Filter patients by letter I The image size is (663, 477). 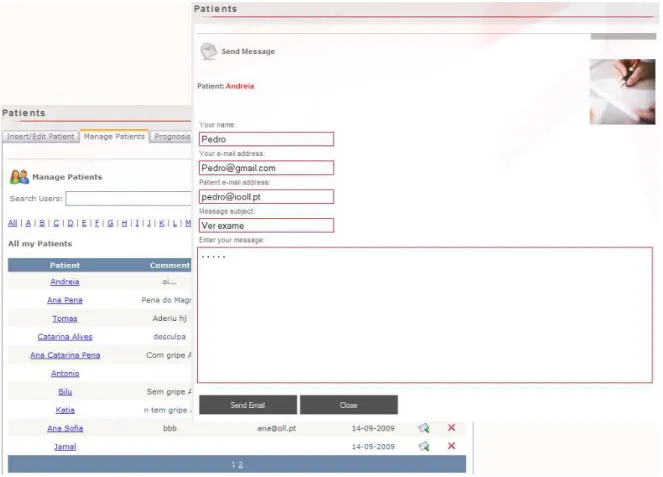point(137,223)
